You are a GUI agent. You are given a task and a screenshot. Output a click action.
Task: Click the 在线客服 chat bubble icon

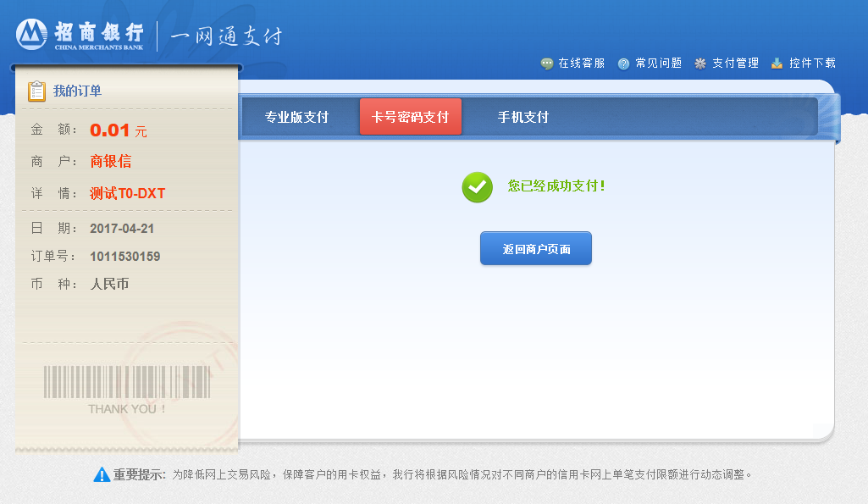[547, 64]
